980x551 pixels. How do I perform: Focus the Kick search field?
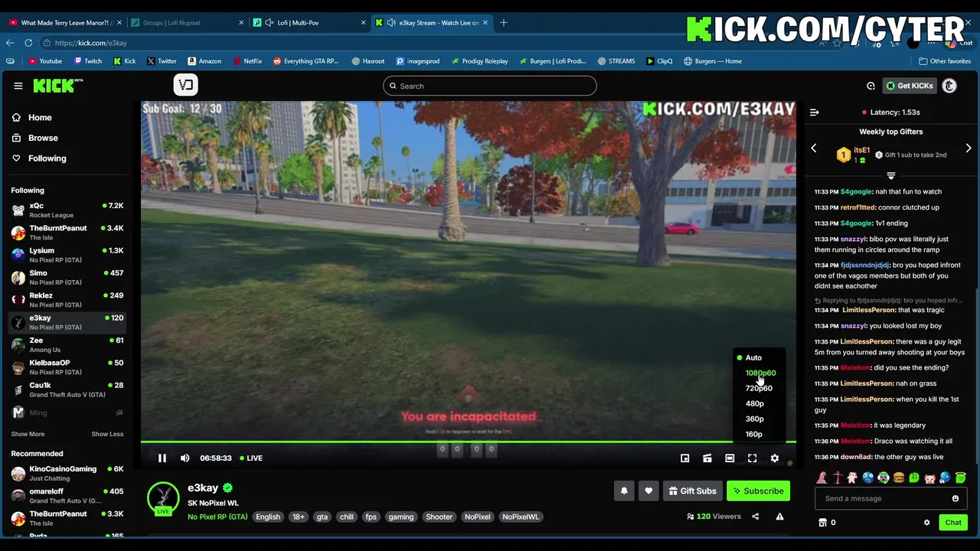pos(490,86)
